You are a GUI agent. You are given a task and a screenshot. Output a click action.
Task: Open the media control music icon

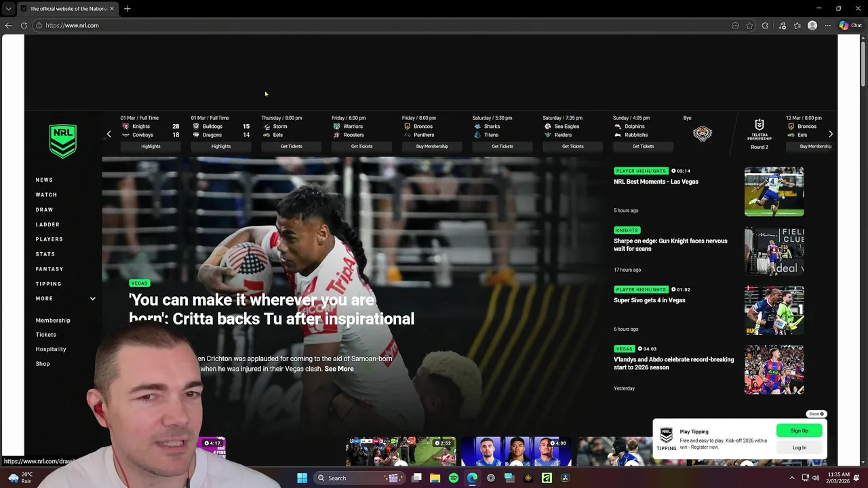(x=782, y=25)
